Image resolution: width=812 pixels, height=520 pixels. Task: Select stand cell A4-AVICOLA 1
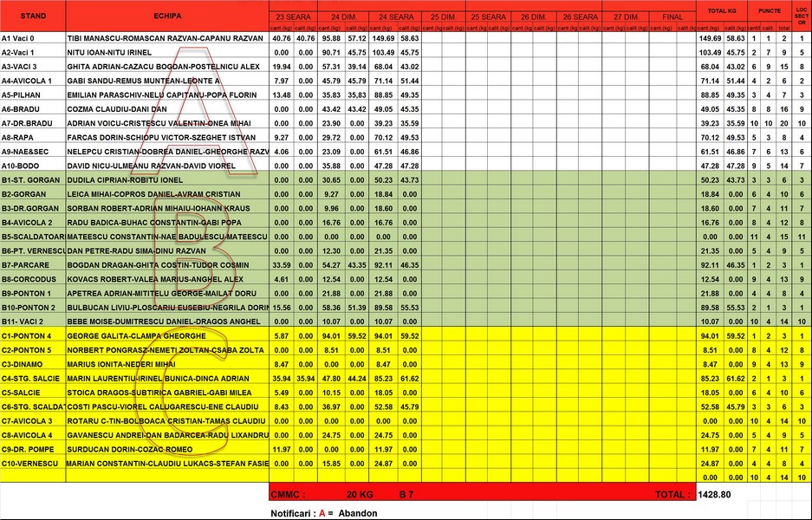(x=33, y=81)
